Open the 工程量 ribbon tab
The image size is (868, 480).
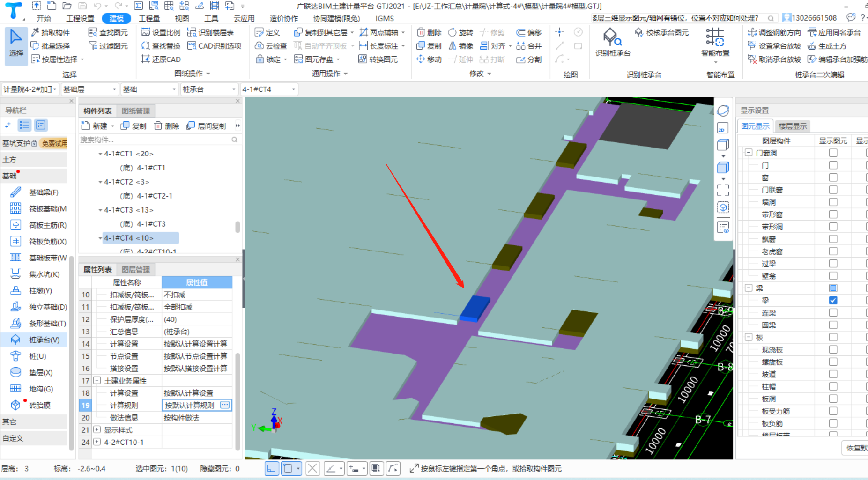[x=149, y=18]
